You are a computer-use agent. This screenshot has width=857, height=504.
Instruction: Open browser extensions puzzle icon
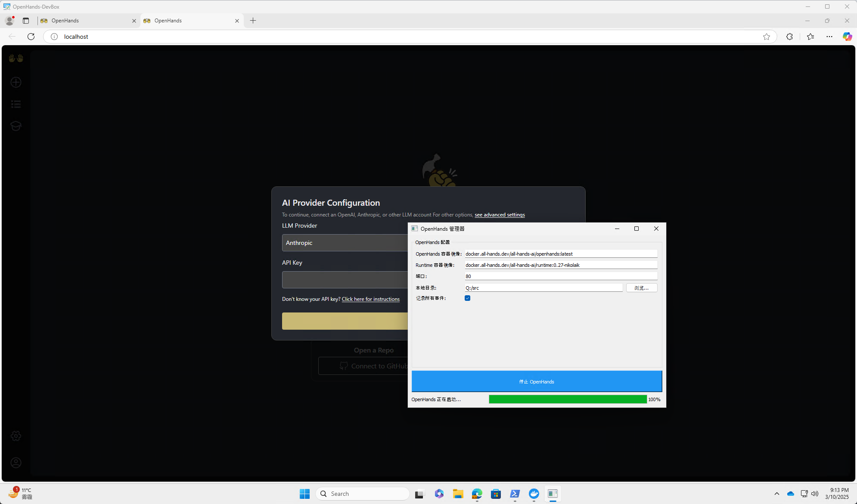[x=789, y=37]
